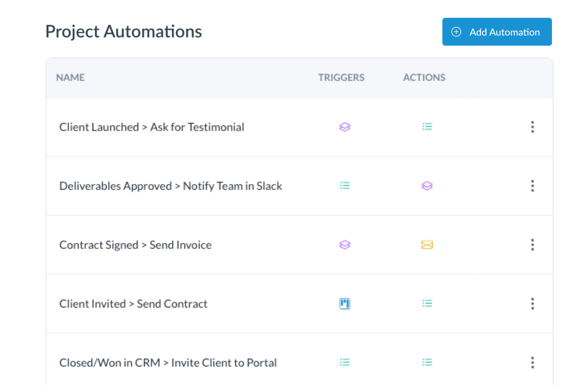Click the purple layers trigger icon for Client Launched
This screenshot has width=588, height=385.
345,127
